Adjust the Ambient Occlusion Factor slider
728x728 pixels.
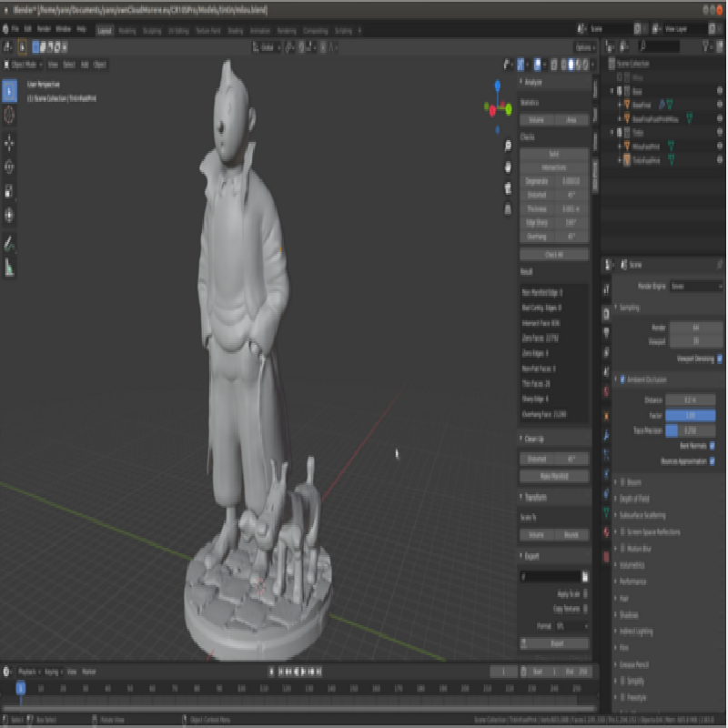pos(691,415)
